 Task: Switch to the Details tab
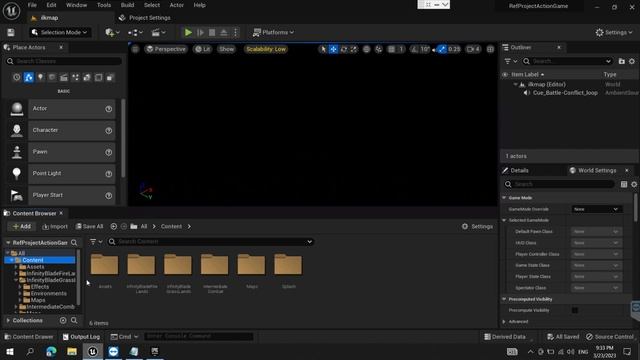pyautogui.click(x=516, y=170)
